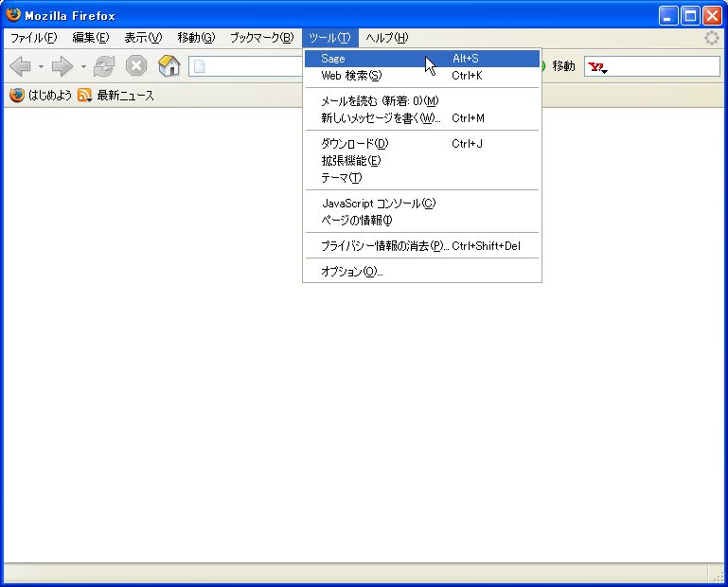Click the はじめよう bookmark link
The image size is (728, 587).
[x=50, y=96]
